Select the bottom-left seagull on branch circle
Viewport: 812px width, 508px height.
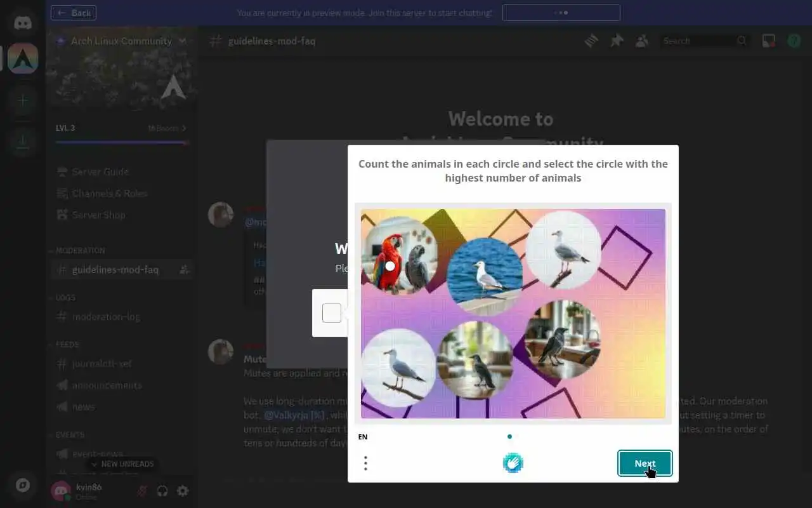click(x=399, y=368)
